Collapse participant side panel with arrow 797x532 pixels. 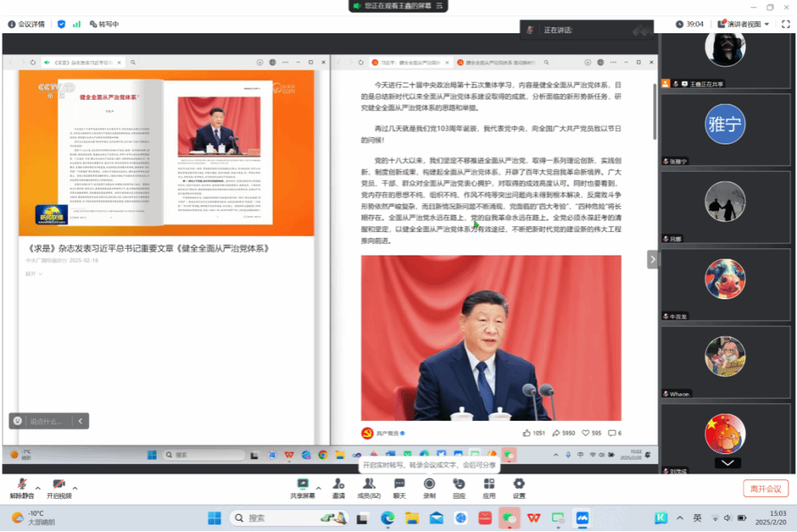(x=652, y=259)
